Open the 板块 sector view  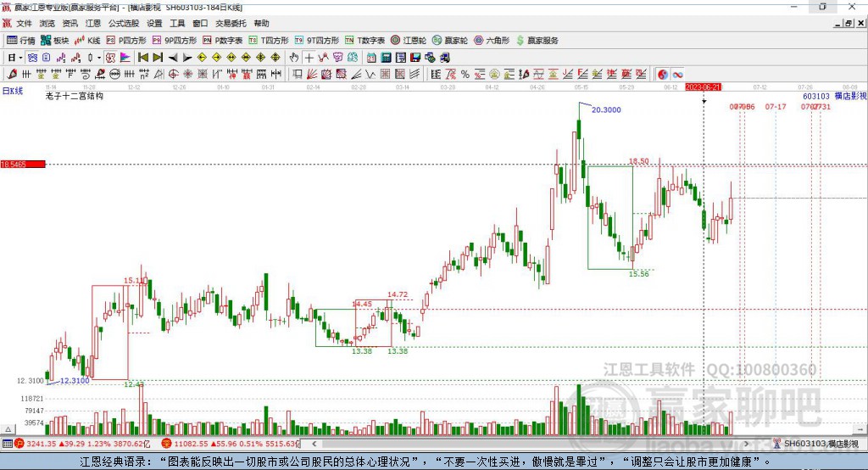coord(55,41)
